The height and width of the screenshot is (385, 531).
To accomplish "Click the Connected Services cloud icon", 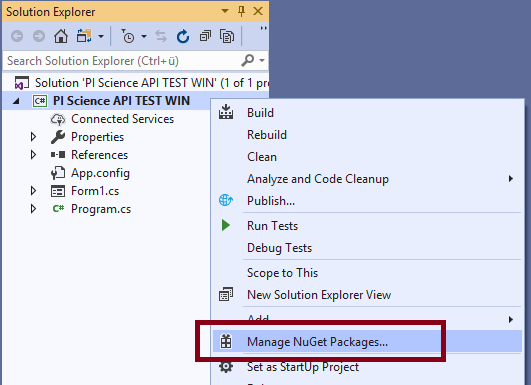I will pos(58,119).
